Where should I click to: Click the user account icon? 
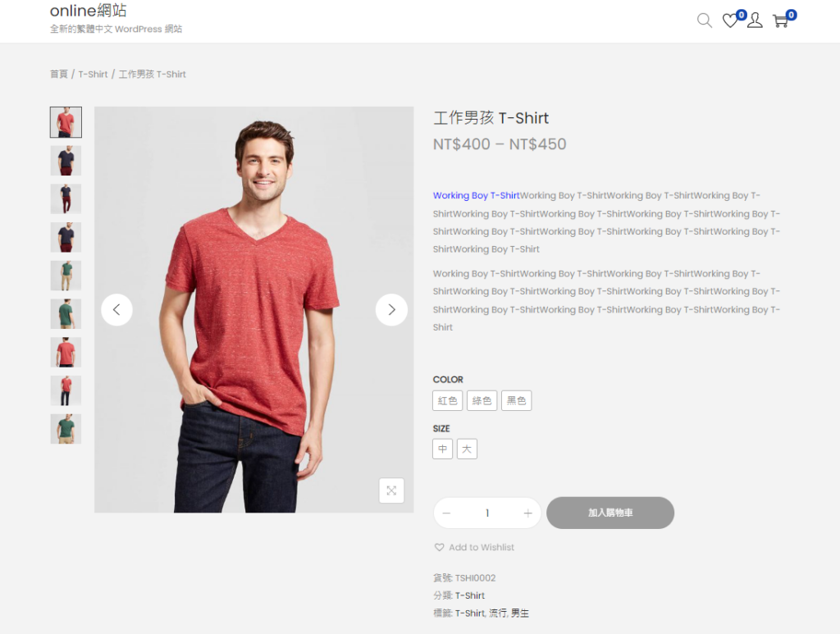[755, 21]
